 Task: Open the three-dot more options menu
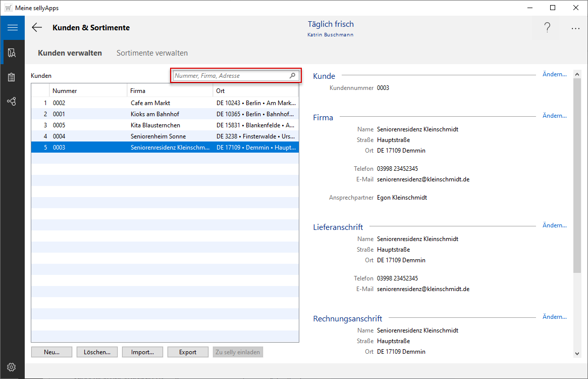(575, 28)
